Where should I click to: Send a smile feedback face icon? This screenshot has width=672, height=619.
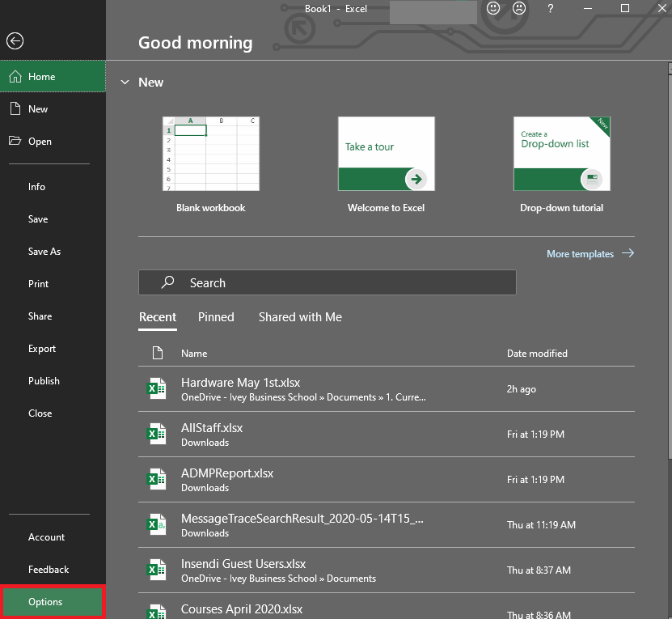click(493, 9)
